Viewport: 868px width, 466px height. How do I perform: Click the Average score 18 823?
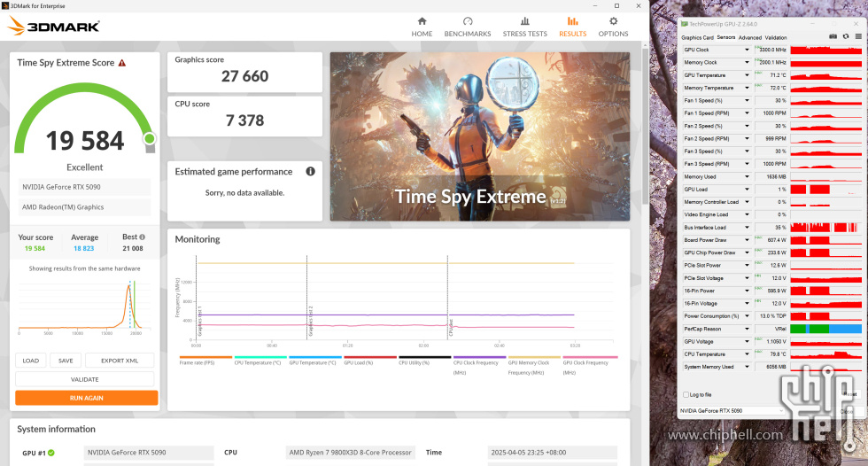coord(83,248)
